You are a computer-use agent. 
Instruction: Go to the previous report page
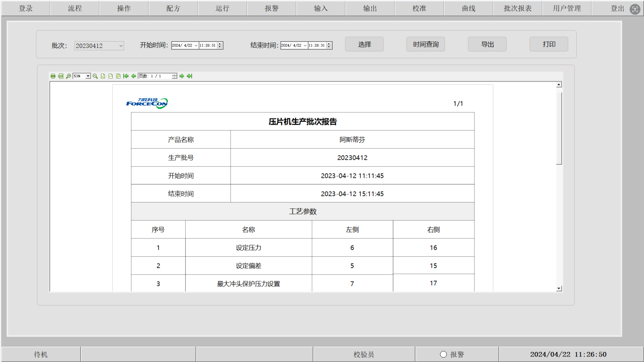point(134,76)
